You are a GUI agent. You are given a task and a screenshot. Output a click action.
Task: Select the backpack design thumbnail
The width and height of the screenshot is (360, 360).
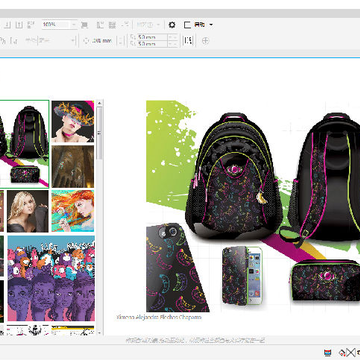point(24,144)
